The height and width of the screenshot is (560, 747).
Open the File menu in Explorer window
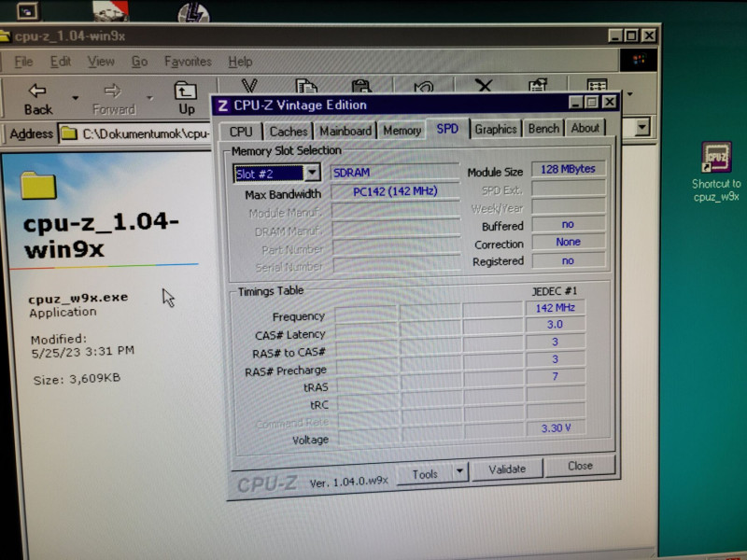(23, 62)
